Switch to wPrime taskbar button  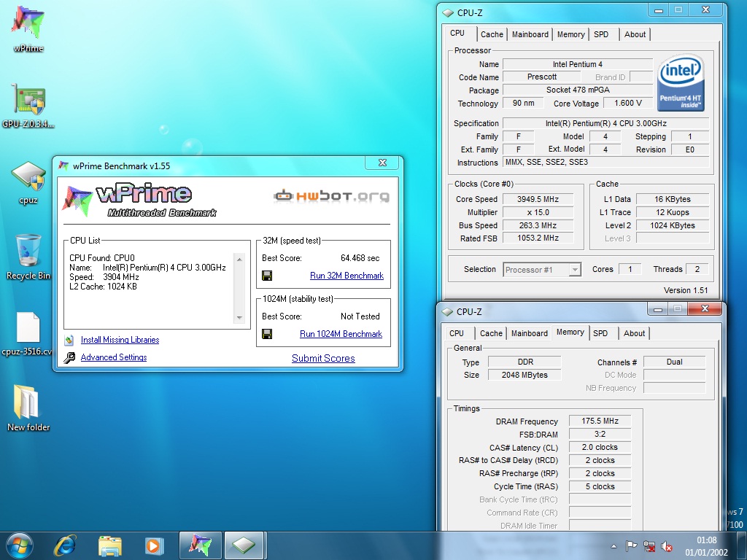click(200, 545)
